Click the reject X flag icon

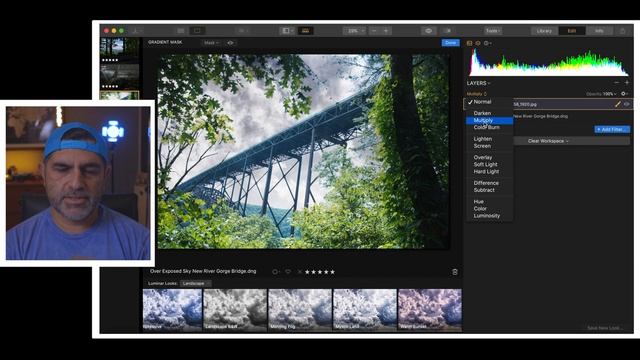coord(300,272)
